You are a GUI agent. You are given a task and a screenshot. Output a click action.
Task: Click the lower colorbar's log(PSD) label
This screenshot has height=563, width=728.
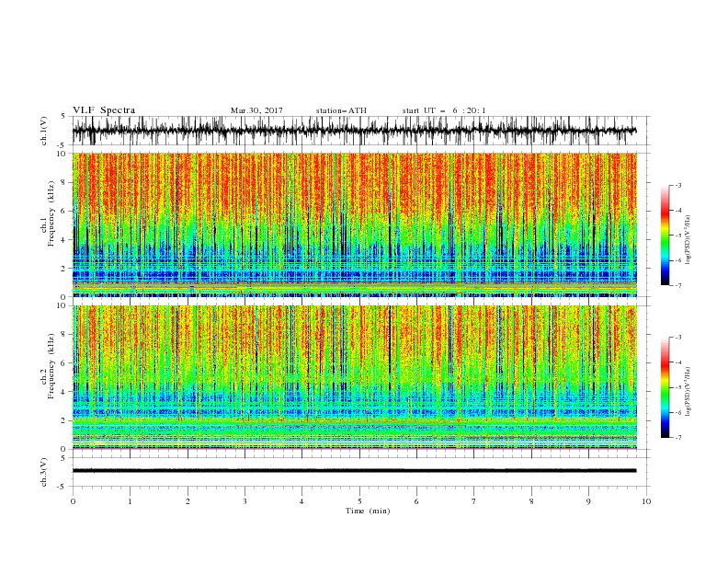[688, 391]
